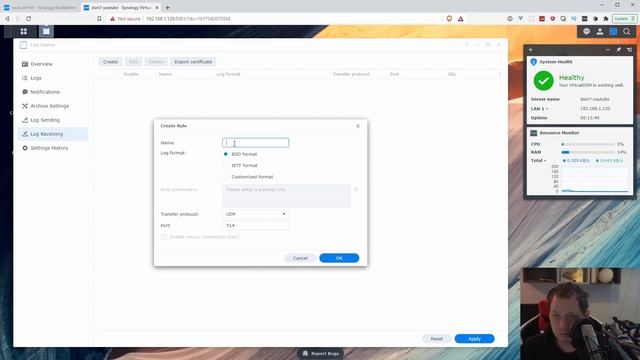Click the browser address bar URL
This screenshot has width=640, height=360.
tap(188, 19)
